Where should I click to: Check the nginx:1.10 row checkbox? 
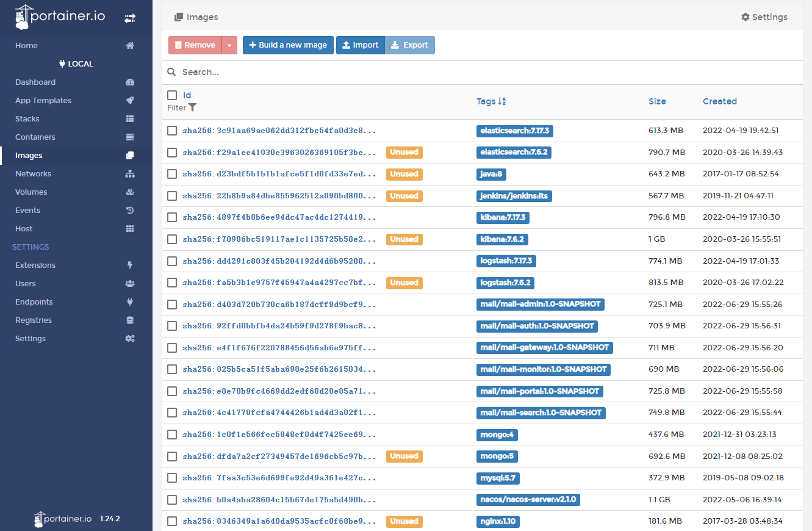pyautogui.click(x=172, y=521)
